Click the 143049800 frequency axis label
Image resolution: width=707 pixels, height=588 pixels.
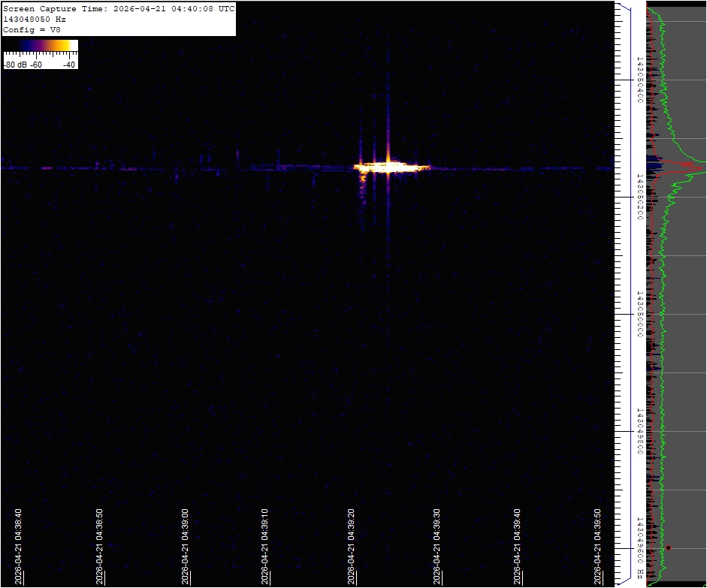pos(639,431)
